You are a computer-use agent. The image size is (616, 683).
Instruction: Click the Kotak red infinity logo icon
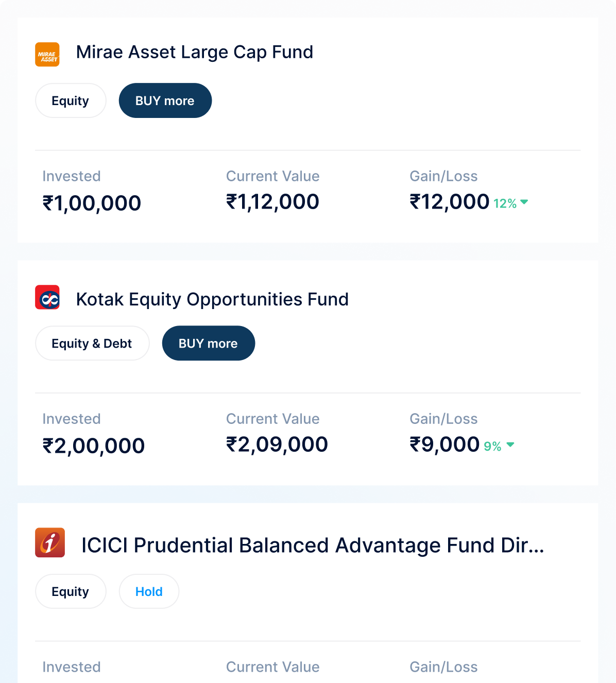(47, 297)
